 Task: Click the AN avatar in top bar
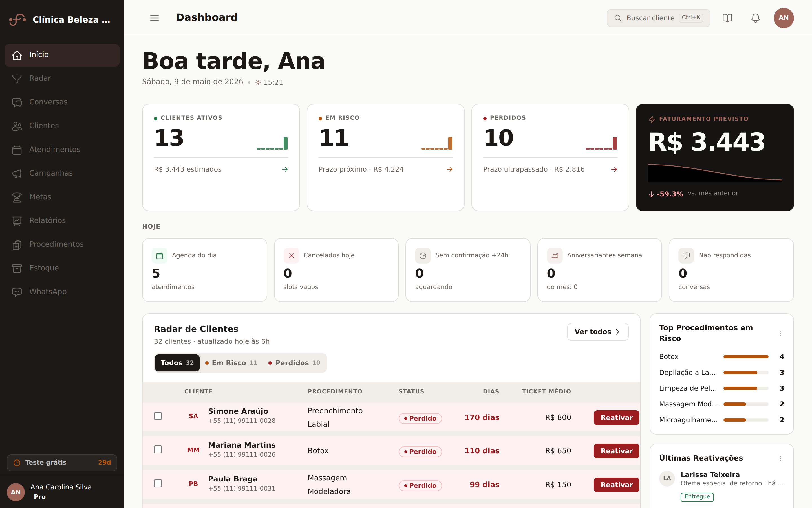[784, 18]
